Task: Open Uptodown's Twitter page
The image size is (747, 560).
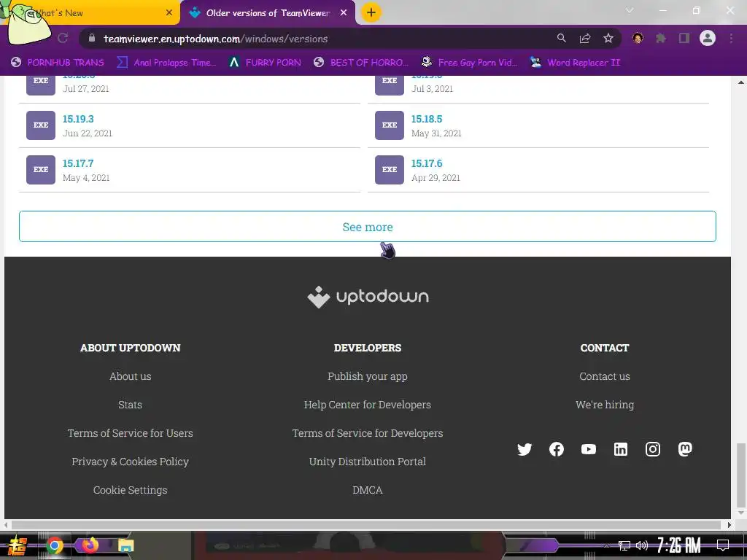Action: (525, 449)
